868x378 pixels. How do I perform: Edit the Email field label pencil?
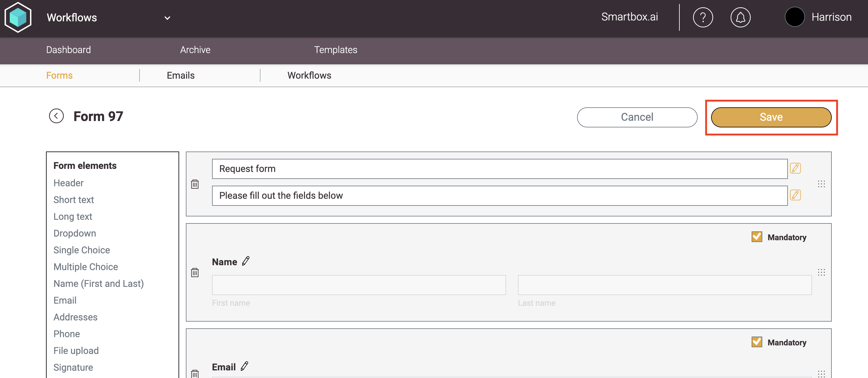click(244, 366)
